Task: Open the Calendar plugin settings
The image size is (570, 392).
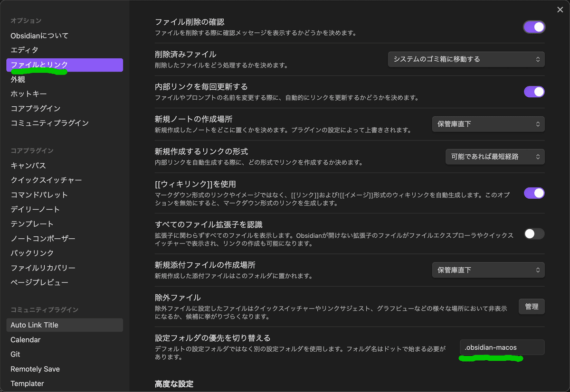Action: pos(25,339)
